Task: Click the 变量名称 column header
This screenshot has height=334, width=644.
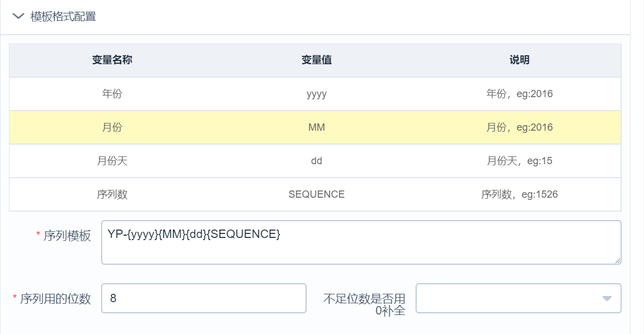Action: tap(112, 60)
